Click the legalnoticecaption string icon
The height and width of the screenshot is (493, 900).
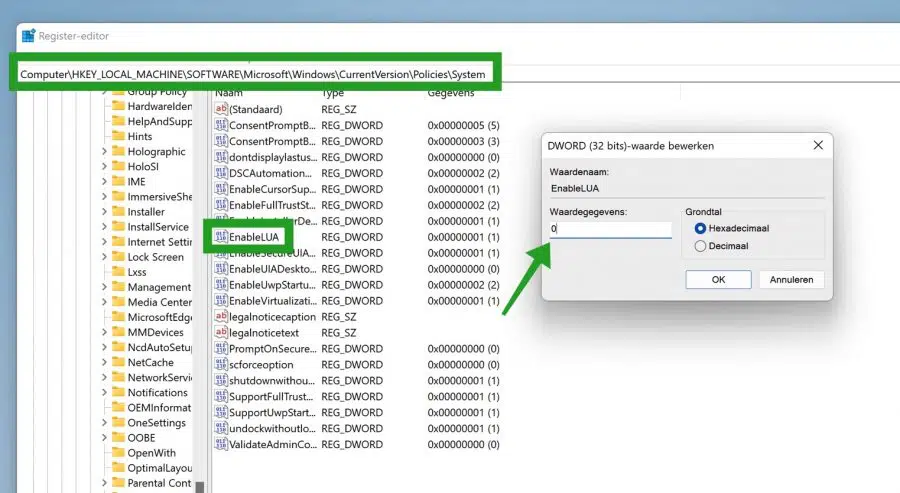(221, 316)
